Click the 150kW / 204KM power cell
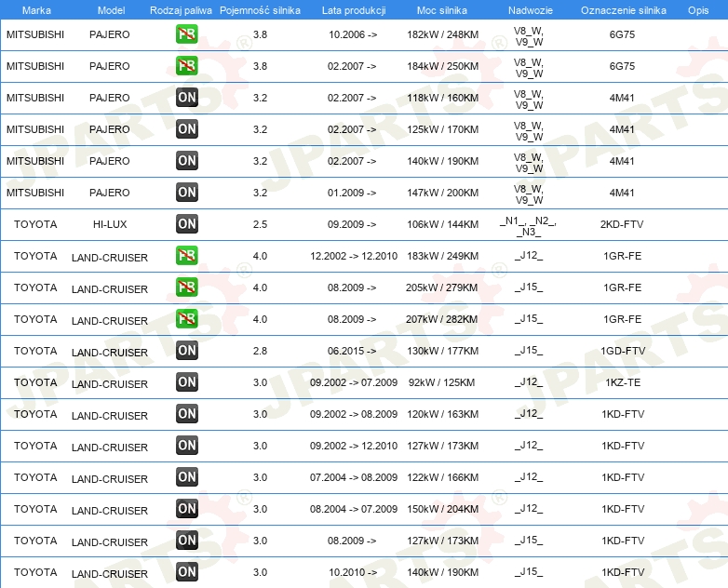The height and width of the screenshot is (588, 728). click(x=442, y=509)
